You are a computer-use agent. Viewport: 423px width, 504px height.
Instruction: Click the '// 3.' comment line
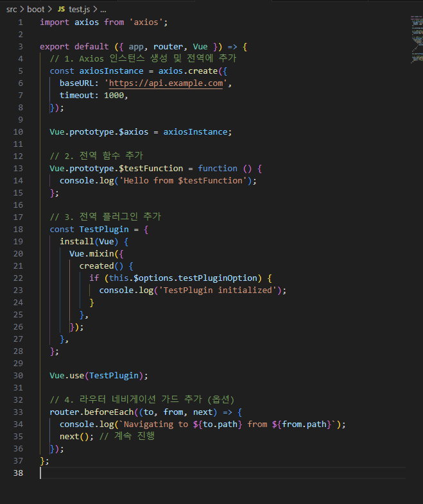tap(105, 217)
